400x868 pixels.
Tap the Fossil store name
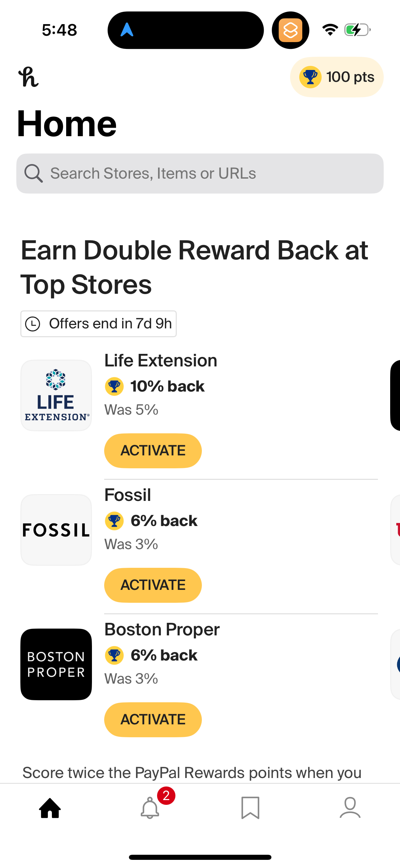coord(128,495)
